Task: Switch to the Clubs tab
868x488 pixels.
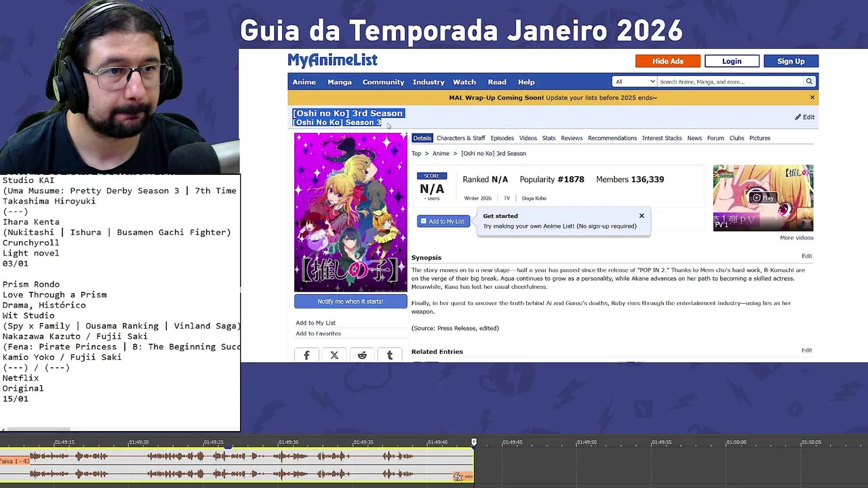Action: (736, 138)
